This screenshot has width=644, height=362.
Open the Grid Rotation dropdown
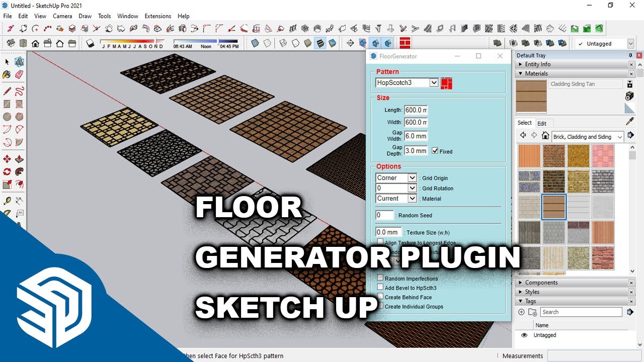[x=412, y=188]
